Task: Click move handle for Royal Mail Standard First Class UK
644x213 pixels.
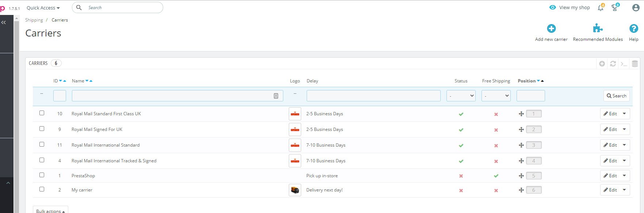Action: point(521,114)
